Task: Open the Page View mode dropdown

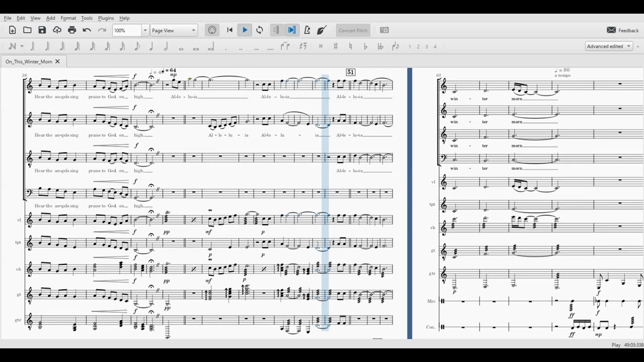Action: point(174,31)
